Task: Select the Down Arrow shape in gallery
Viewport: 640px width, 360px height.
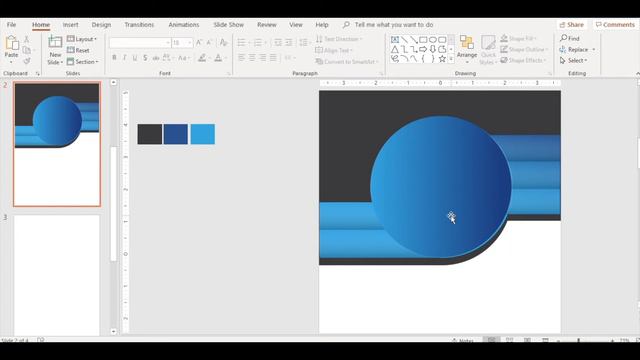Action: (433, 49)
